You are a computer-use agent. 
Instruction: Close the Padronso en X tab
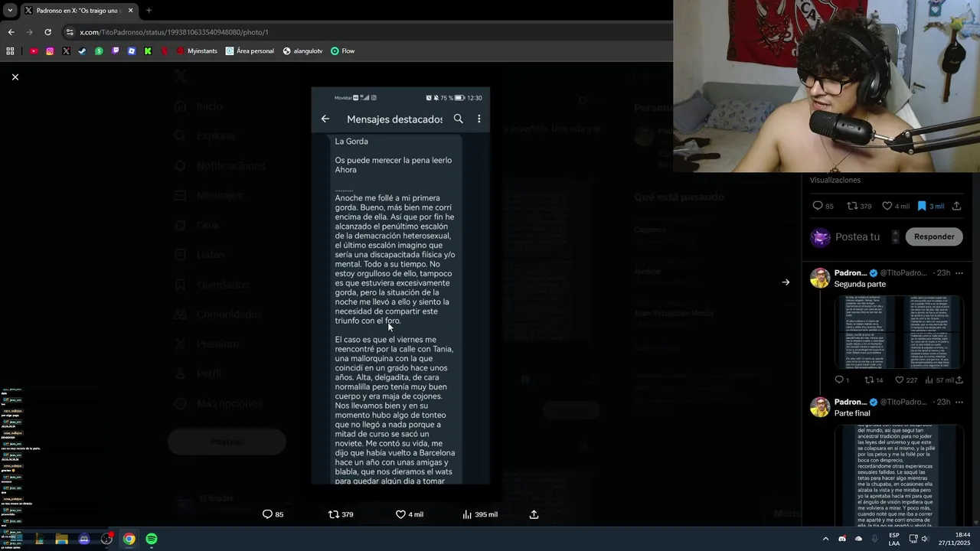(x=130, y=10)
